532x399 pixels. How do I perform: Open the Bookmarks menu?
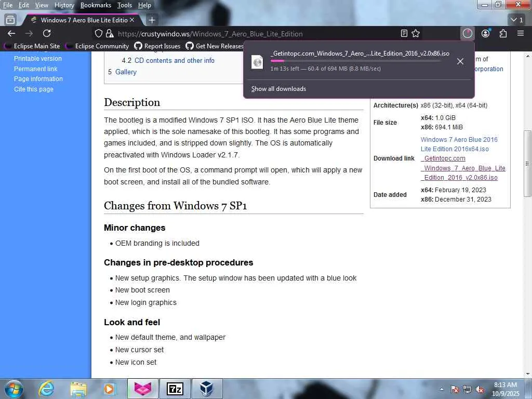(96, 5)
